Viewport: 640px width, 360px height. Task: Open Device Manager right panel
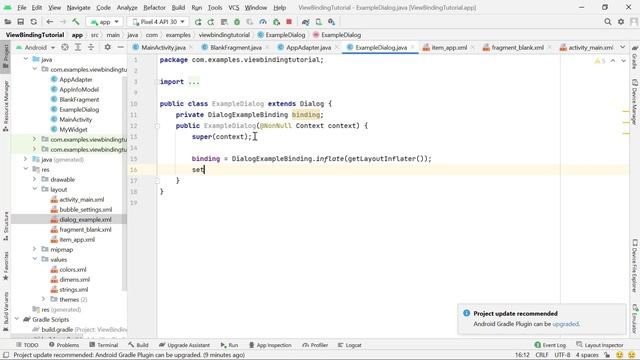click(635, 101)
